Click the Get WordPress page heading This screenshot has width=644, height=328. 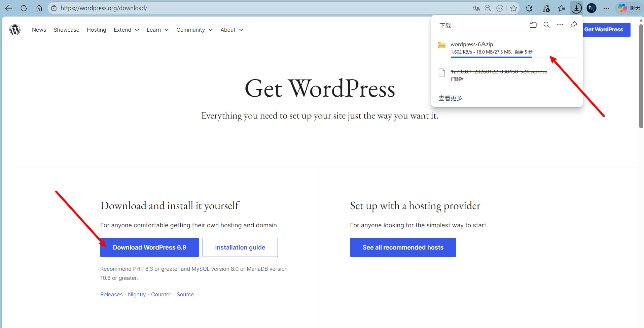[320, 89]
